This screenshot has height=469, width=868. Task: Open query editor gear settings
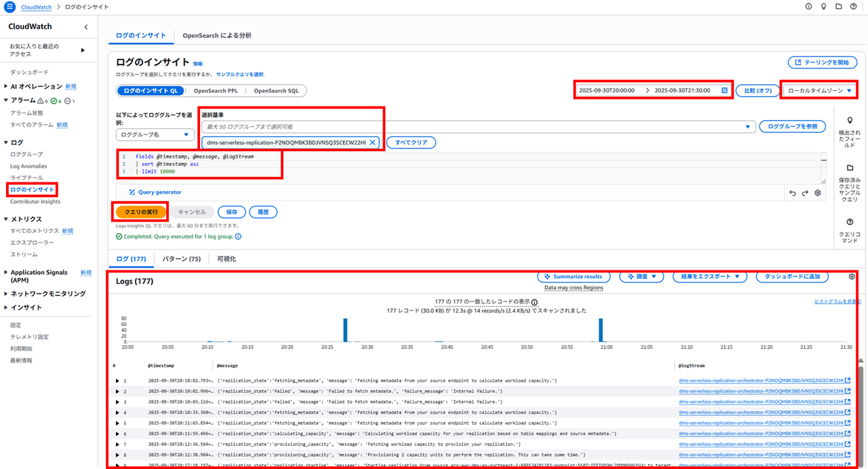tap(818, 193)
